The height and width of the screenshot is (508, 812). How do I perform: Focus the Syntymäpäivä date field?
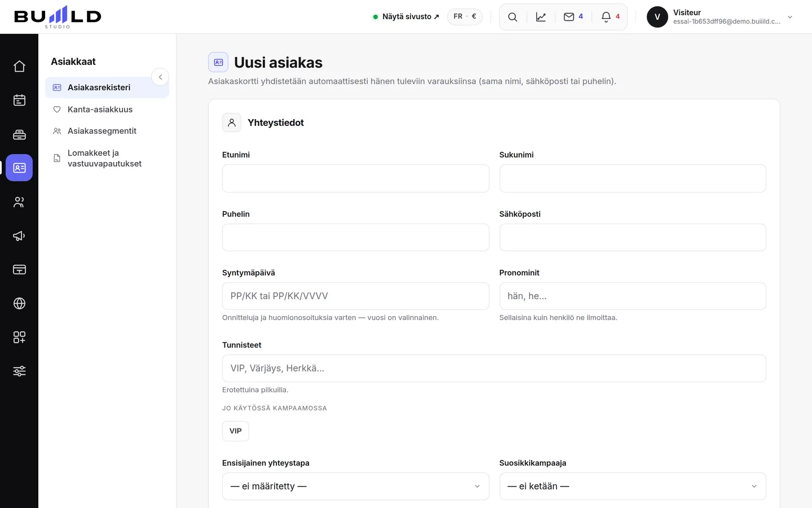(356, 296)
